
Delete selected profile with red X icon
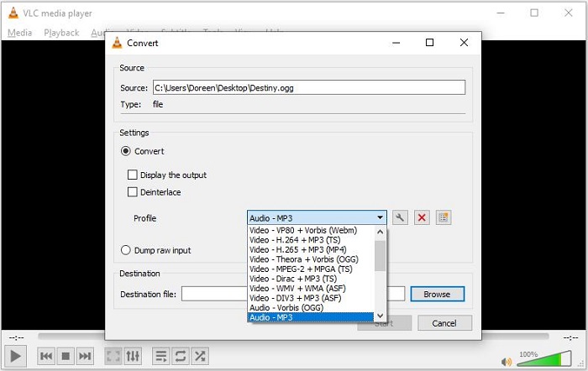click(x=422, y=218)
